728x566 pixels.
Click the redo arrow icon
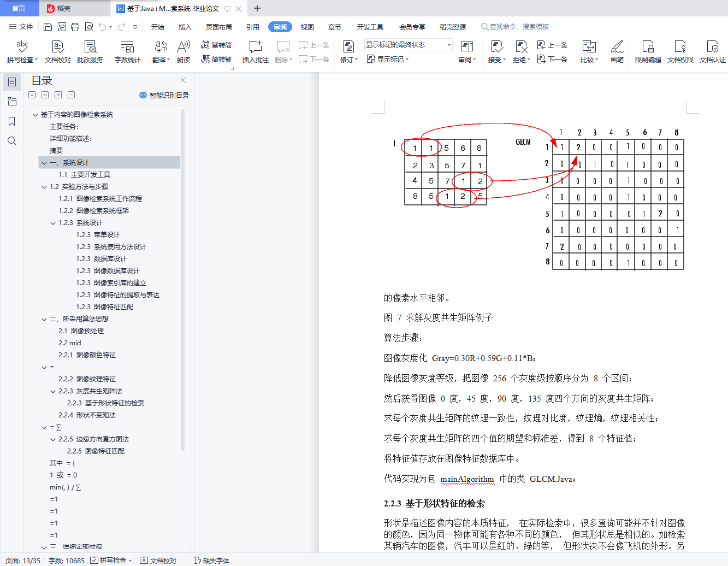coord(121,27)
